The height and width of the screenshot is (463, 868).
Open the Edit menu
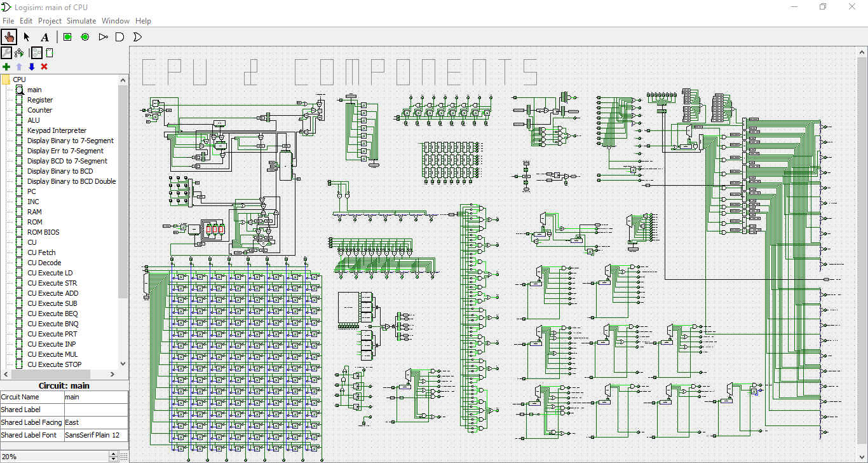point(26,21)
